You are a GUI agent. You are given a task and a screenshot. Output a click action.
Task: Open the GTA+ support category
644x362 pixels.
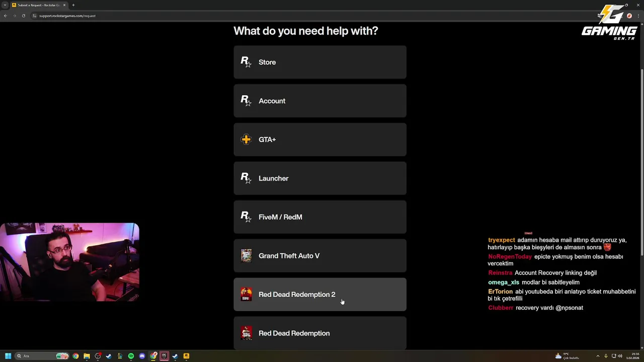320,139
